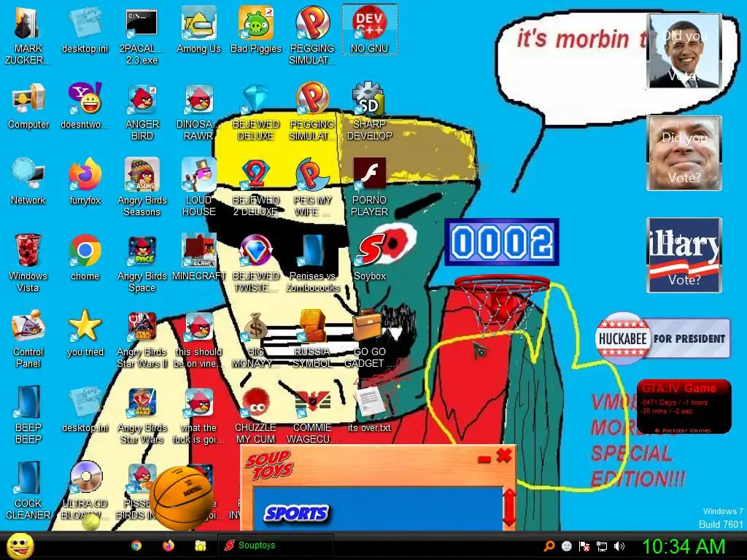Viewport: 747px width, 560px height.
Task: Open Angry Birds Seasons icon
Action: click(142, 187)
